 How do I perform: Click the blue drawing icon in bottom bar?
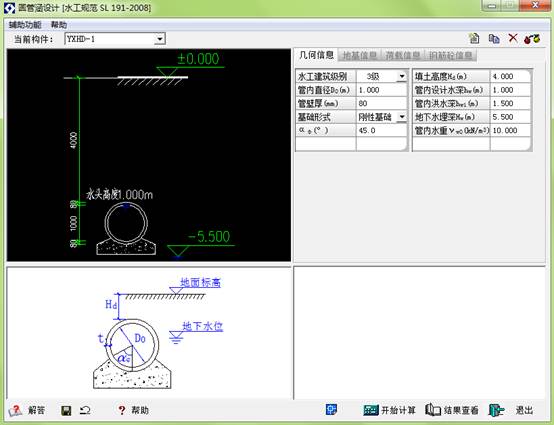pos(331,409)
